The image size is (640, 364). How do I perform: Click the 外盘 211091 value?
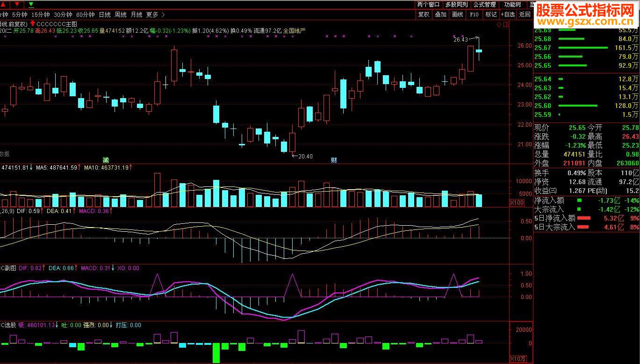(573, 163)
